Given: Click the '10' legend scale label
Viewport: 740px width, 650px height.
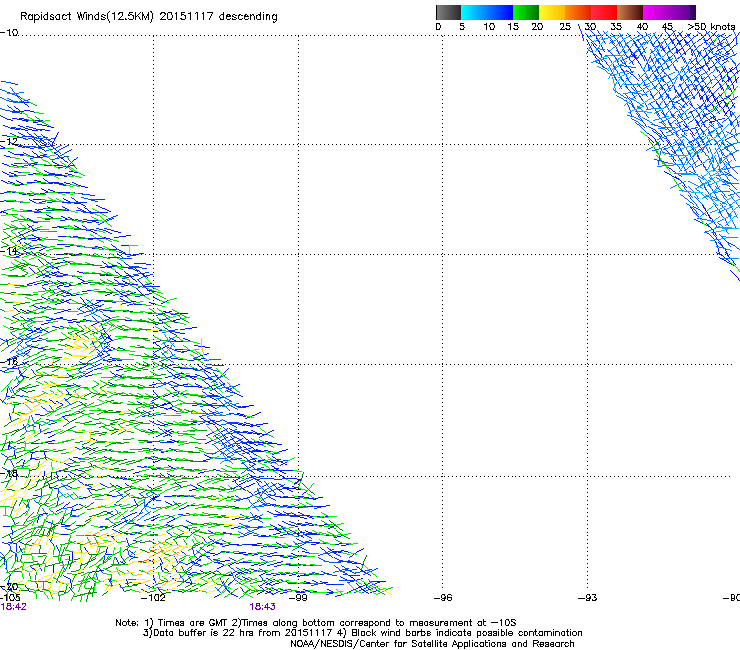Looking at the screenshot, I should coord(489,27).
